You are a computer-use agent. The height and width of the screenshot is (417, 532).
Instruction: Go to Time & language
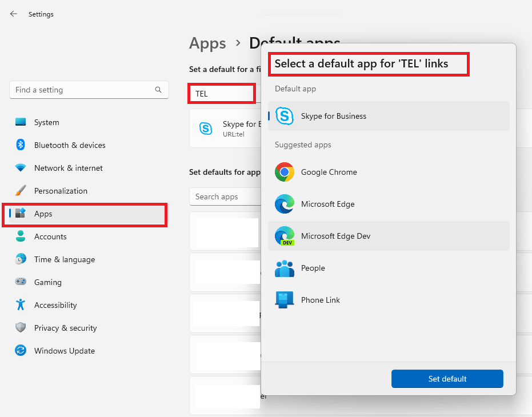click(89, 259)
